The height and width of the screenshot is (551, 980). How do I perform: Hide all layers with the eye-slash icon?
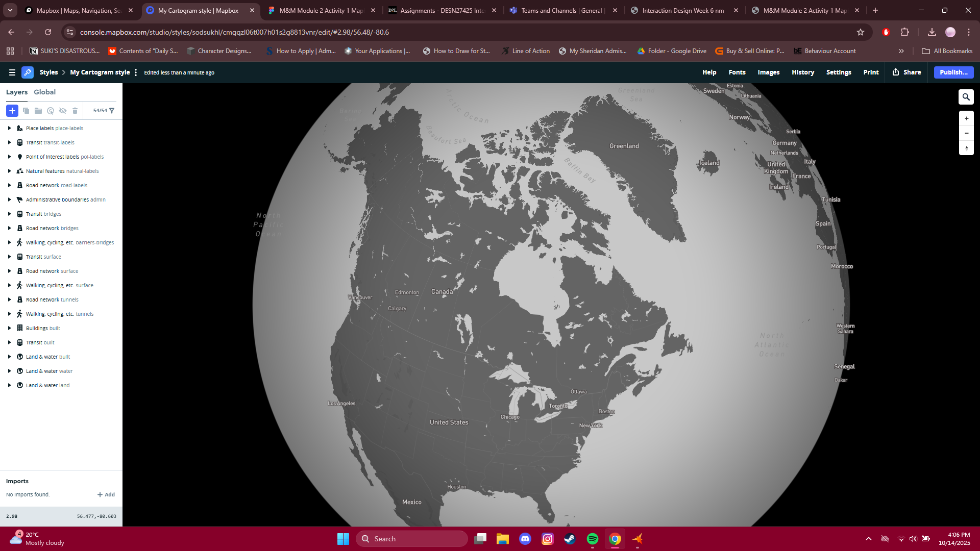tap(63, 111)
